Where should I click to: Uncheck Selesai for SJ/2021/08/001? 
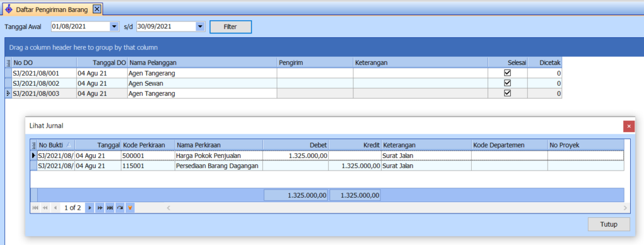point(508,73)
